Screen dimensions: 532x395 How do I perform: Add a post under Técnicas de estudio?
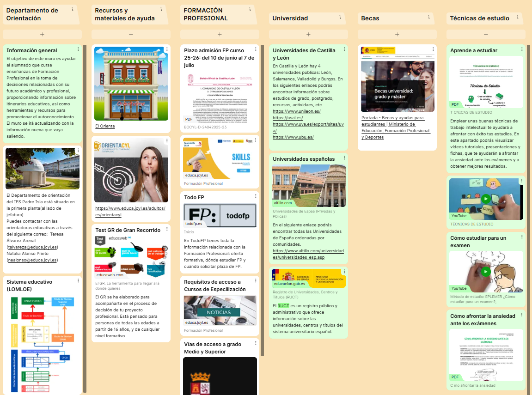tap(486, 34)
